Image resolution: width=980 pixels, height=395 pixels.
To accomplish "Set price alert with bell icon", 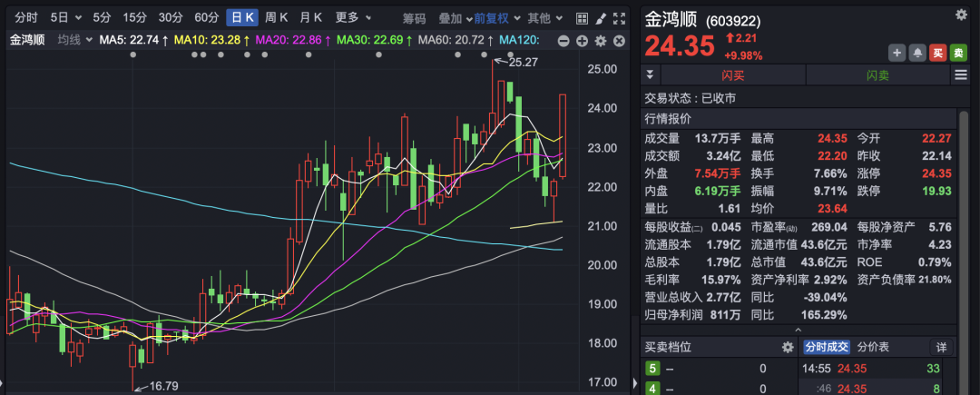I will point(917,54).
